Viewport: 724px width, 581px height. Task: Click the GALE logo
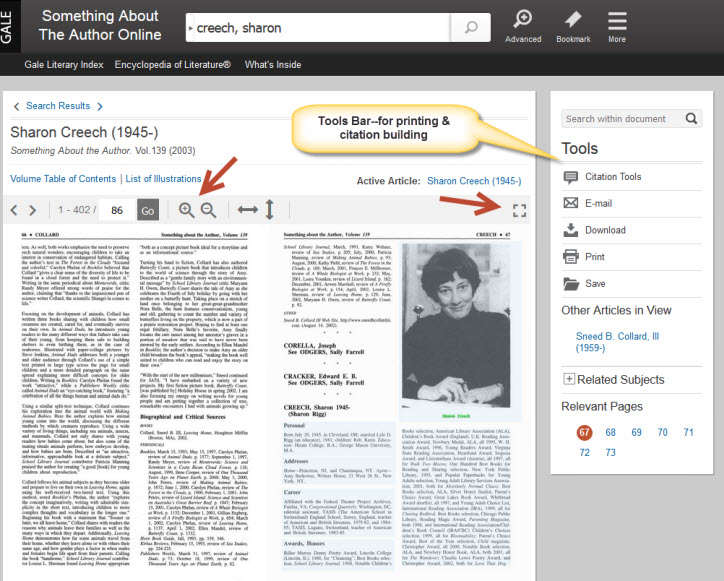[8, 28]
